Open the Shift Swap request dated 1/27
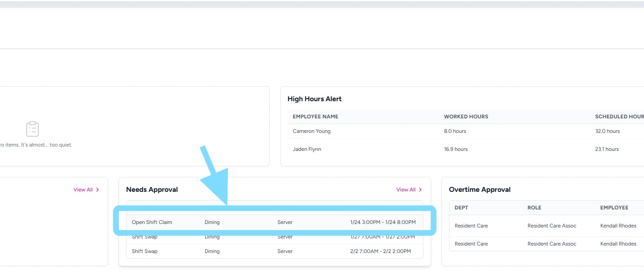Viewport: 644px width, 275px height. click(274, 237)
